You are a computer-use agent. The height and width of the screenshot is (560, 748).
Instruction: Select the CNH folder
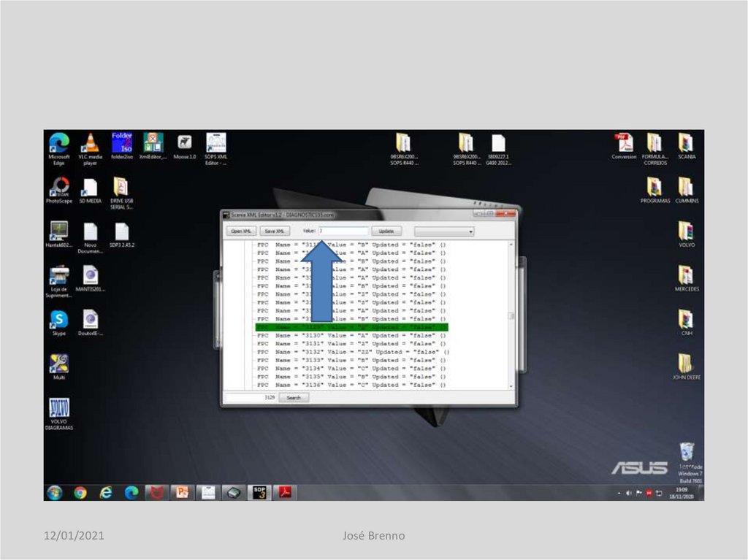[x=687, y=323]
